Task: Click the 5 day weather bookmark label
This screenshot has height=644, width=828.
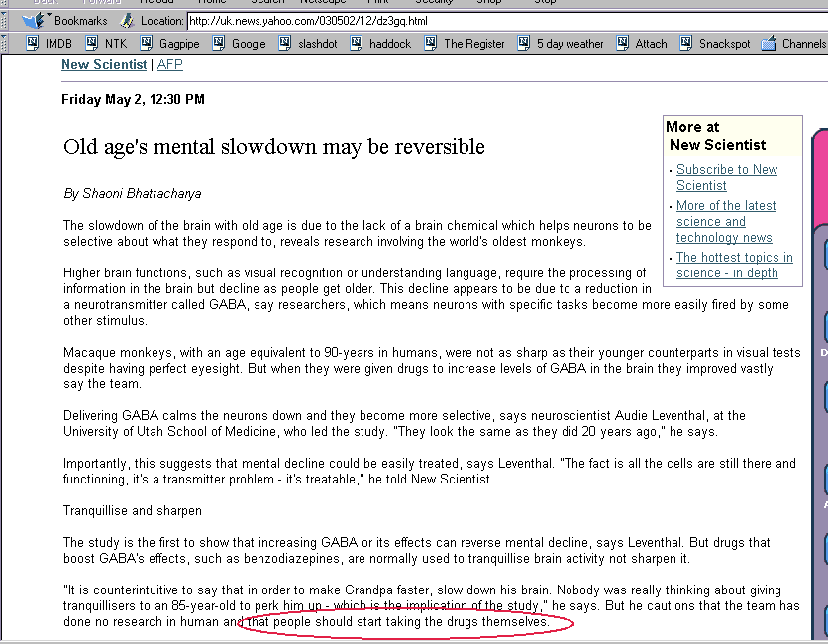Action: point(570,44)
